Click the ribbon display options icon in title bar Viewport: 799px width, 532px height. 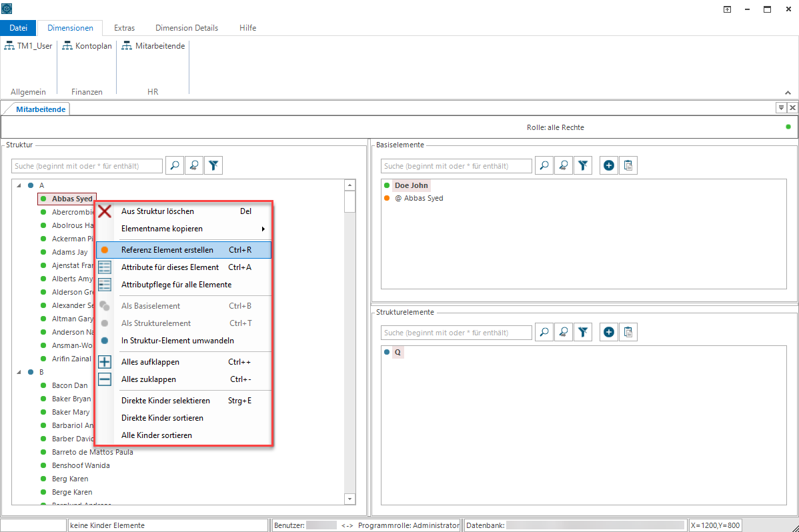tap(727, 9)
